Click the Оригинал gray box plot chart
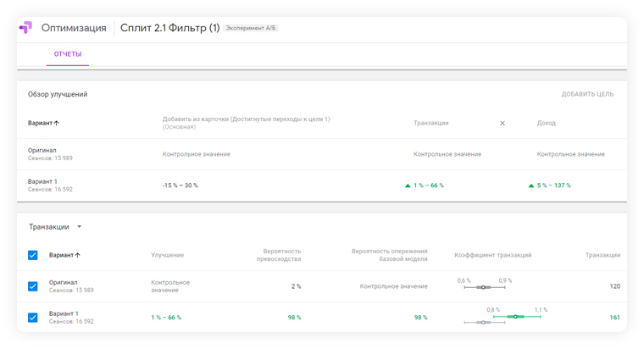The width and height of the screenshot is (644, 349). [x=483, y=288]
